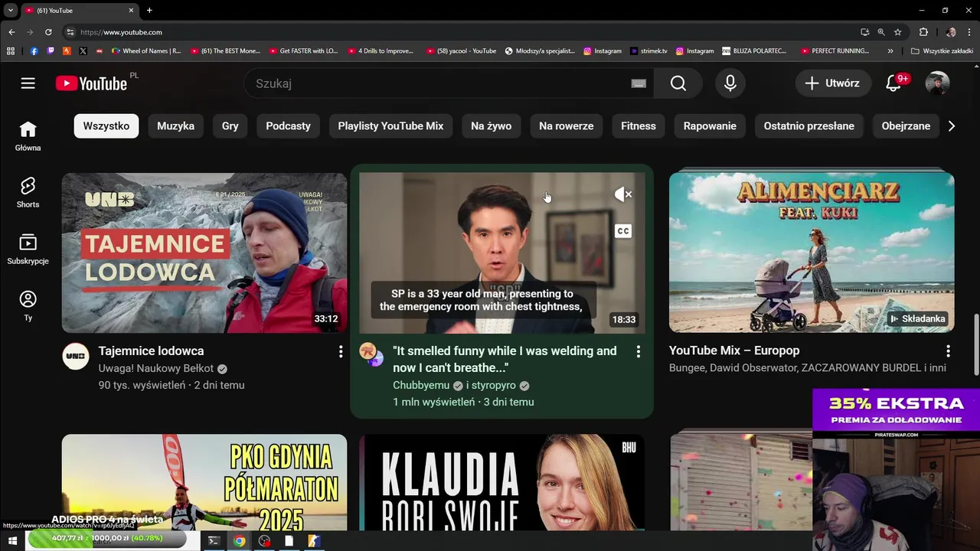Open the on-screen keyboard icon in search
The width and height of the screenshot is (980, 551).
pyautogui.click(x=639, y=83)
